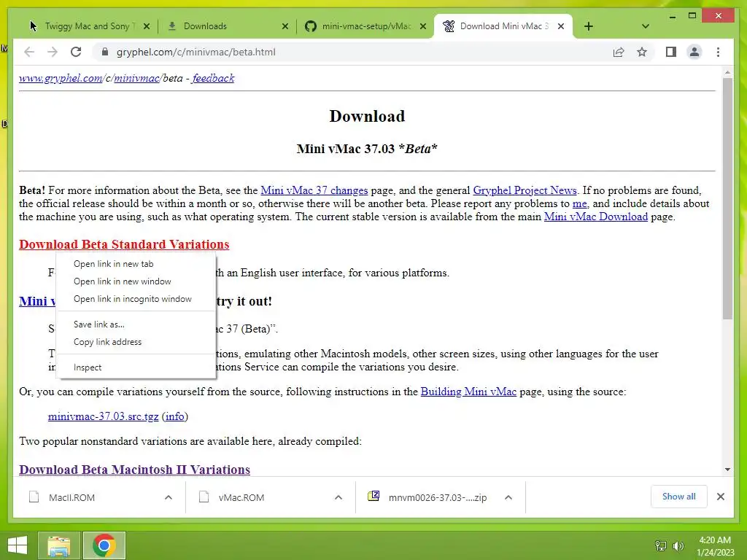Image resolution: width=747 pixels, height=560 pixels.
Task: Click scrollbar down arrow
Action: click(727, 470)
